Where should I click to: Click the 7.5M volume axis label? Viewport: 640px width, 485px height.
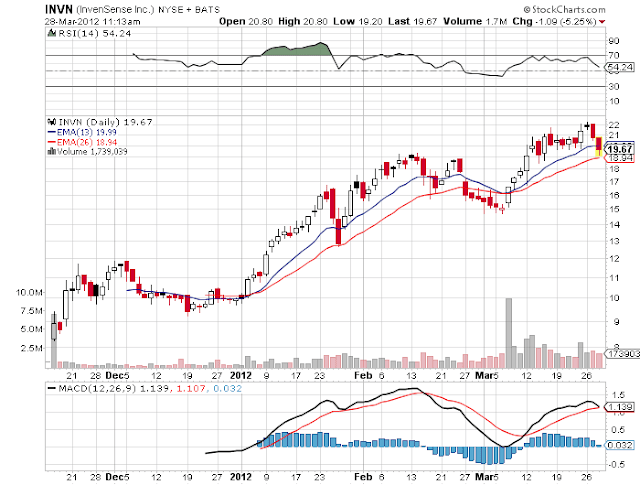click(31, 311)
